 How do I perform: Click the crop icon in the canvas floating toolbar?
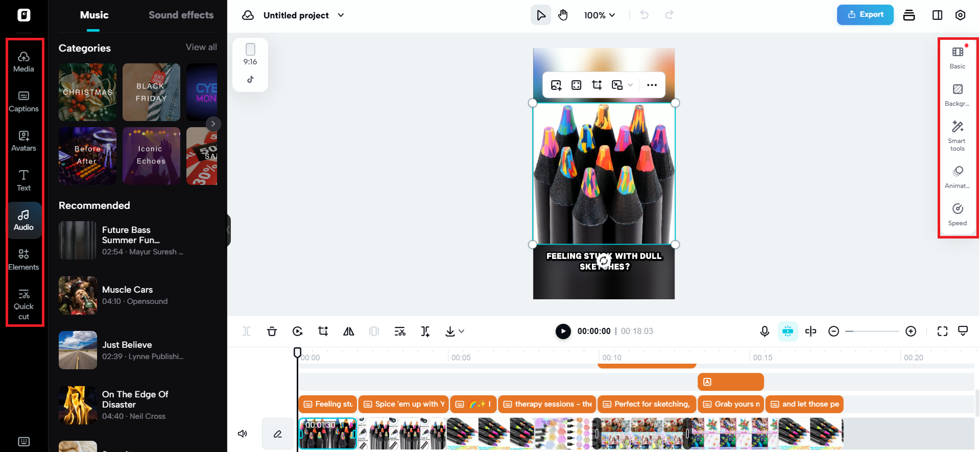coord(596,85)
